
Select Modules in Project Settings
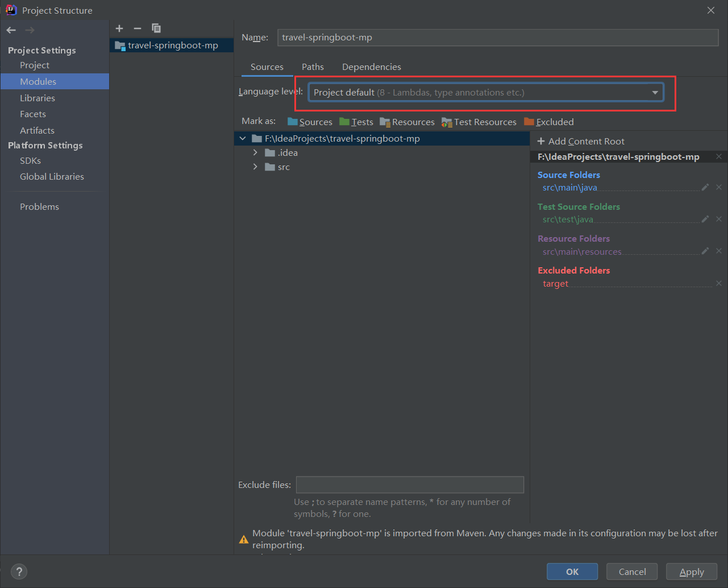click(55, 81)
